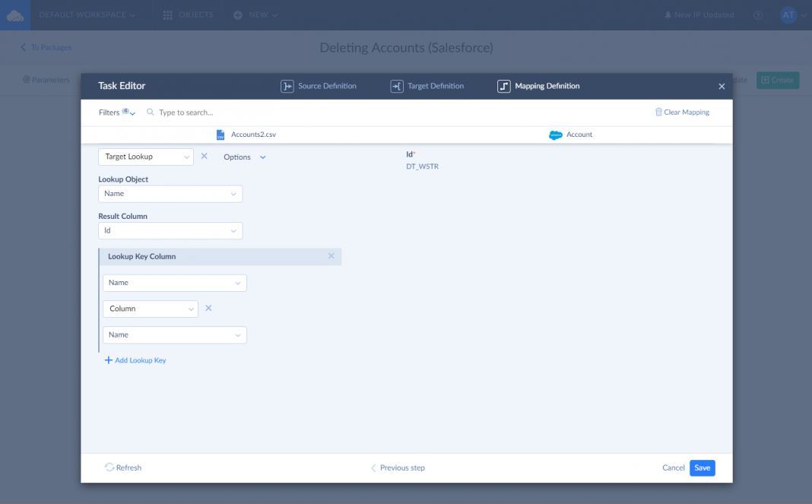Expand the Options menu
Viewport: 812px width, 504px height.
(x=244, y=157)
